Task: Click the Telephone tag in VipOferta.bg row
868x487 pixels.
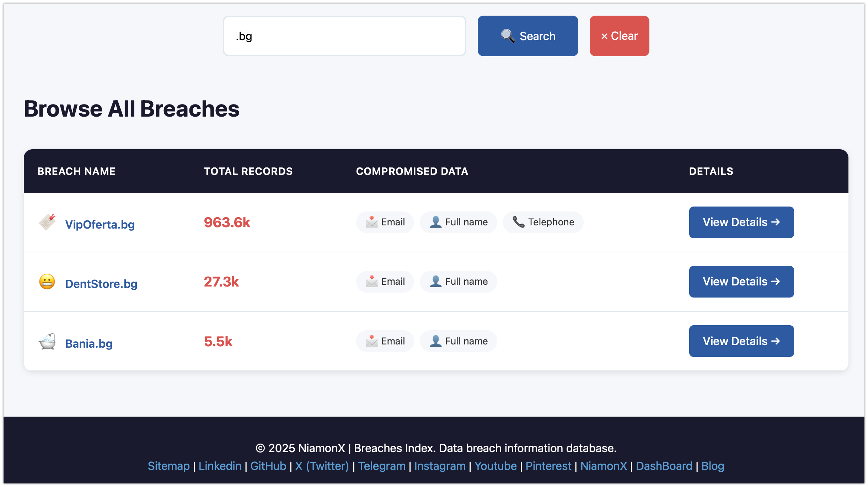Action: pyautogui.click(x=543, y=222)
